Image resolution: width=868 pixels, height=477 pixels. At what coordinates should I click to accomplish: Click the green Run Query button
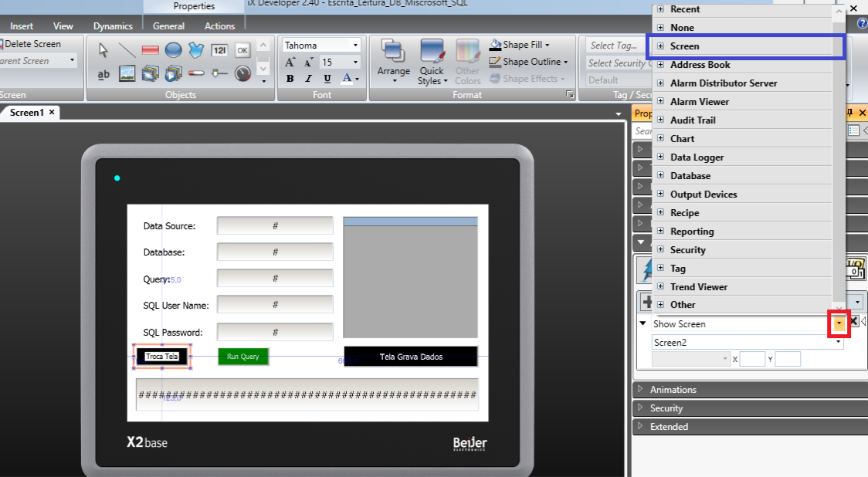pyautogui.click(x=243, y=357)
